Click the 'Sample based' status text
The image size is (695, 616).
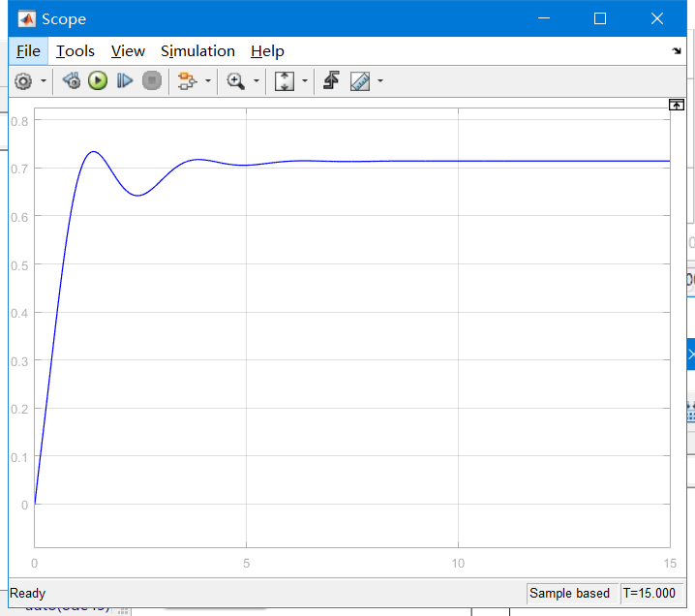pyautogui.click(x=569, y=593)
